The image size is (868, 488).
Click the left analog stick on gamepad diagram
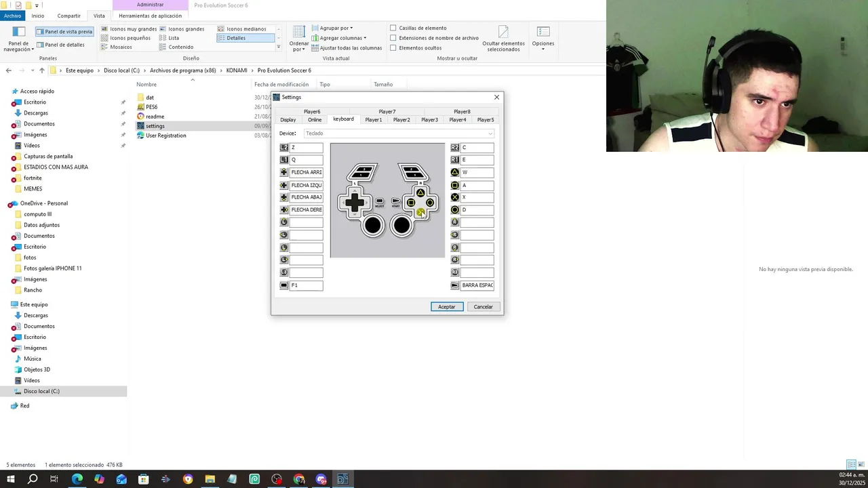(x=373, y=225)
